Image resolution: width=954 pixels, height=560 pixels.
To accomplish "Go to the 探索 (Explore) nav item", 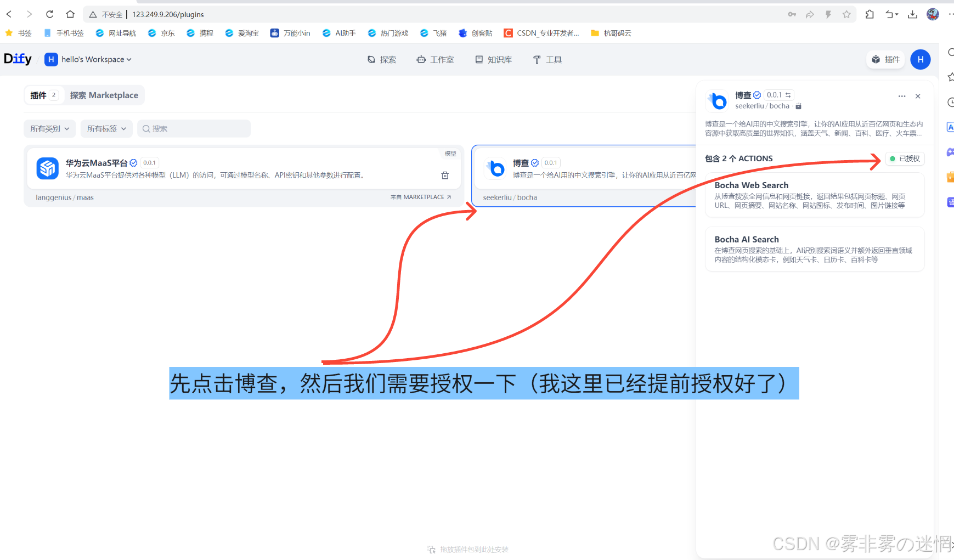I will pos(382,59).
